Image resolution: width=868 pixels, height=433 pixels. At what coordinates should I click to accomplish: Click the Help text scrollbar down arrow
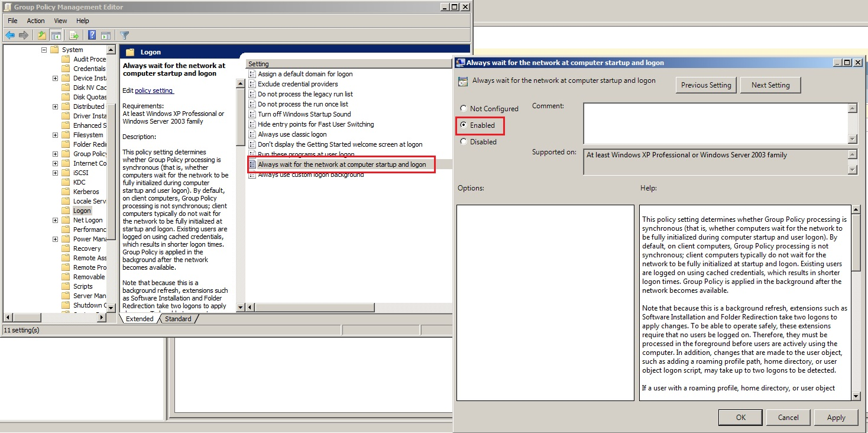855,395
